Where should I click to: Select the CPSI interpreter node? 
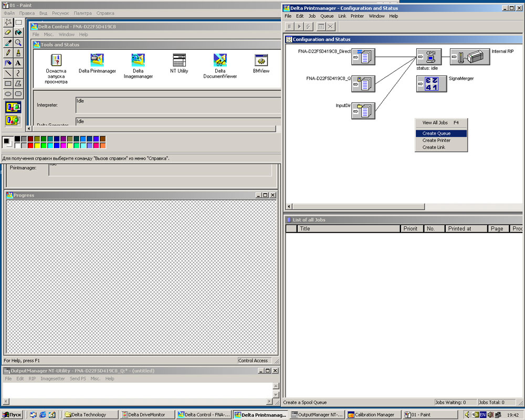[428, 57]
